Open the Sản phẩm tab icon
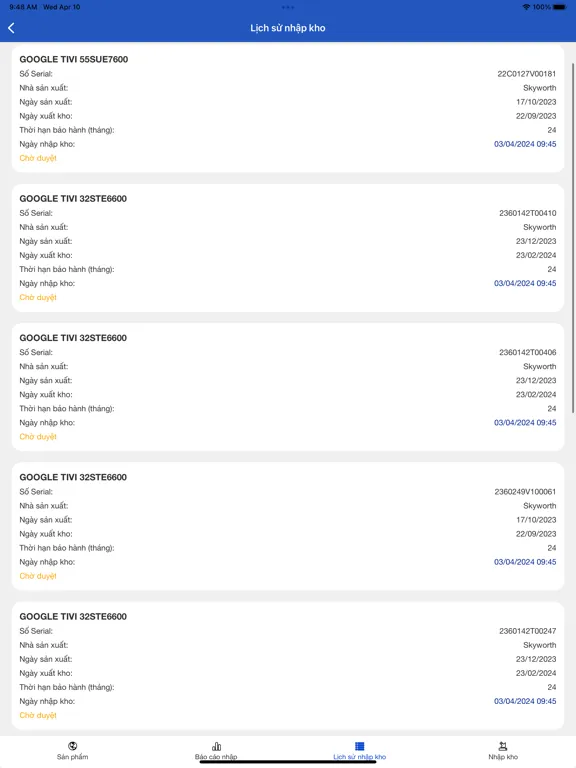This screenshot has width=576, height=768. 72,746
